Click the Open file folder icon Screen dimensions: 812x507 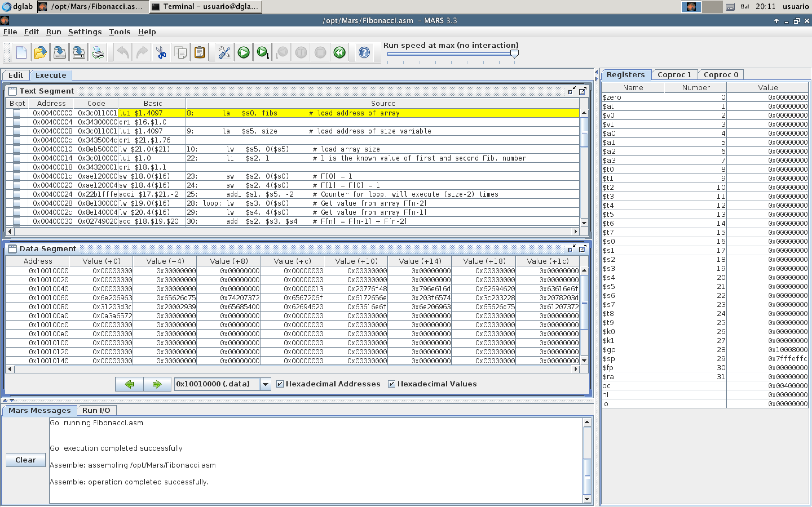[40, 52]
